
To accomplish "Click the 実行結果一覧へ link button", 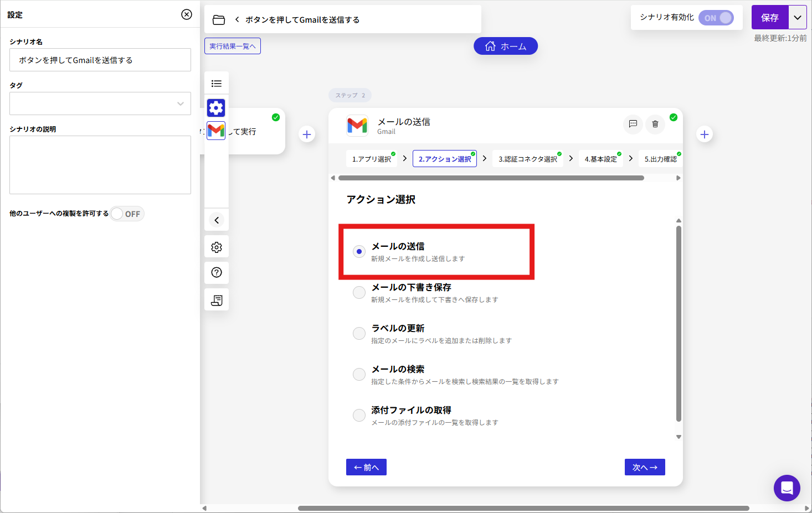I will pyautogui.click(x=233, y=46).
